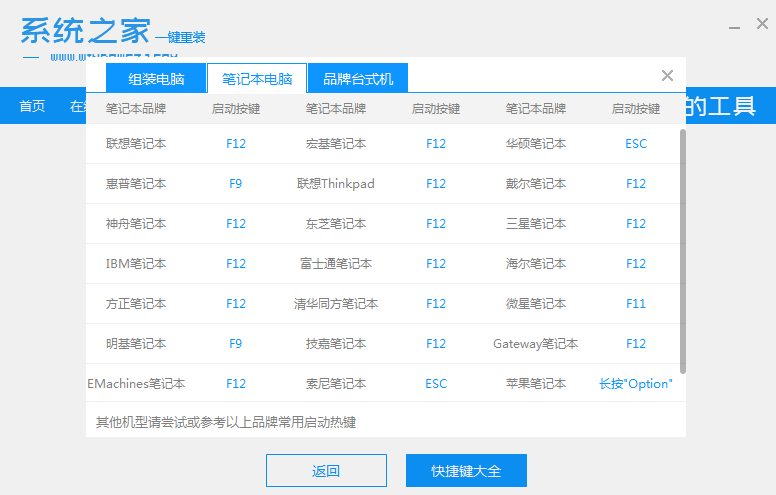Click the 返回 button
The width and height of the screenshot is (776, 495).
[326, 471]
